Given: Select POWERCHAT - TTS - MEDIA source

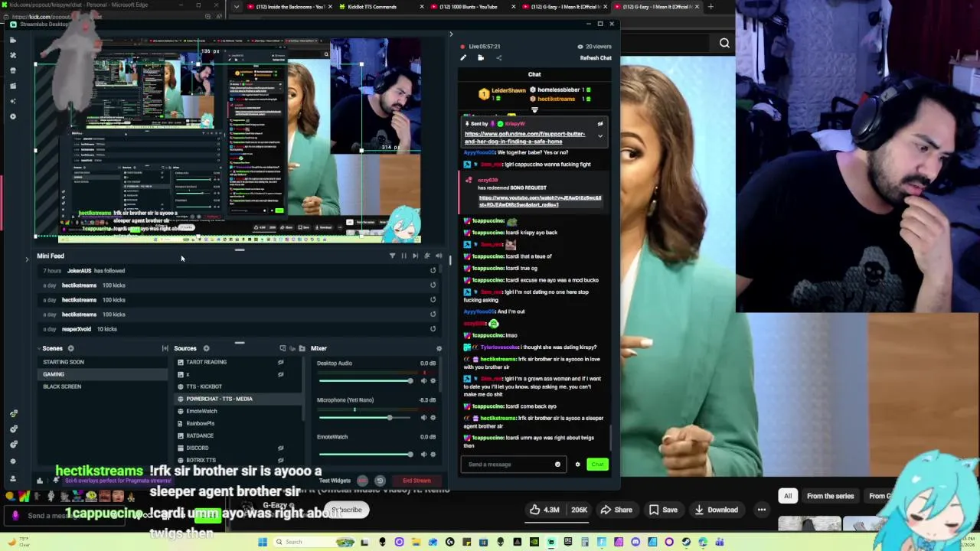Looking at the screenshot, I should [x=239, y=399].
